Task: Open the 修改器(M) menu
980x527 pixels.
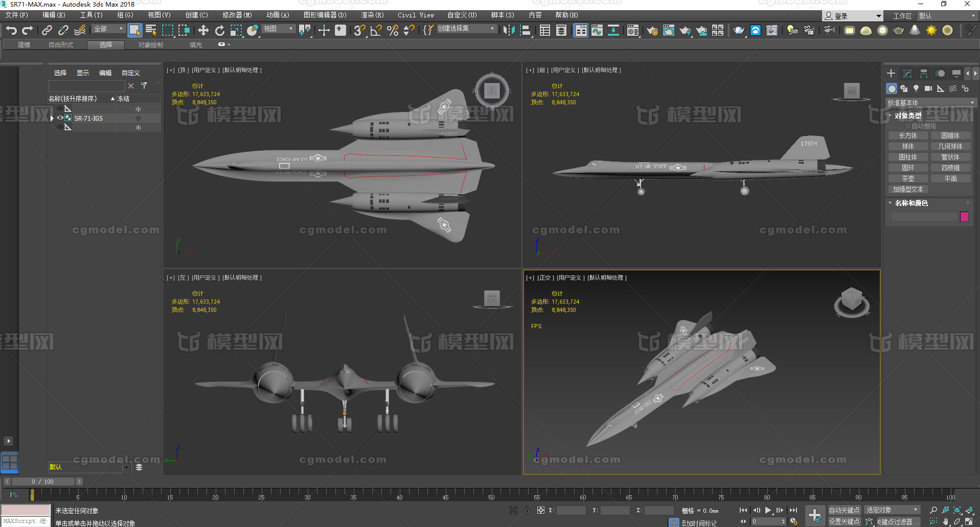Action: pyautogui.click(x=237, y=15)
